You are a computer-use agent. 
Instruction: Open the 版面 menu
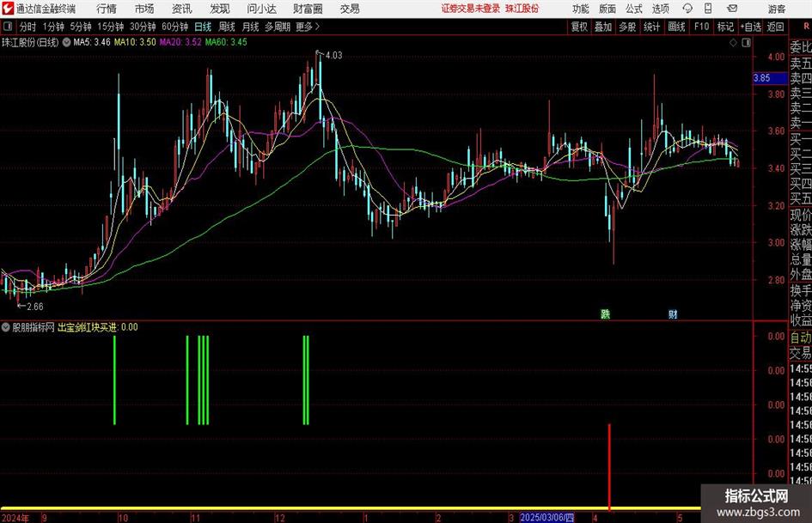(x=607, y=9)
